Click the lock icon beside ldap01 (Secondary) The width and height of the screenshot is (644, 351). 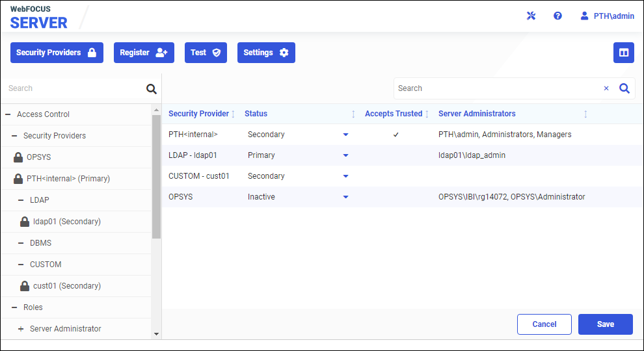(25, 221)
